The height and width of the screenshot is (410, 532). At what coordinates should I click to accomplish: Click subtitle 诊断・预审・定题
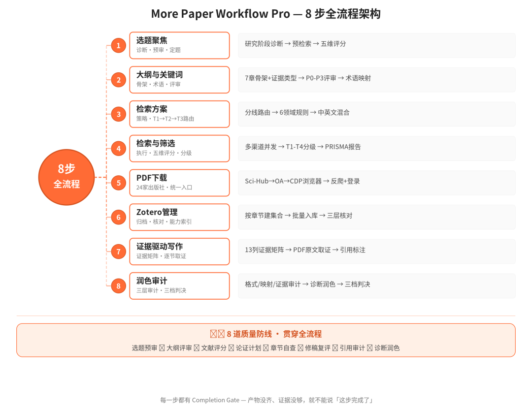tap(159, 50)
